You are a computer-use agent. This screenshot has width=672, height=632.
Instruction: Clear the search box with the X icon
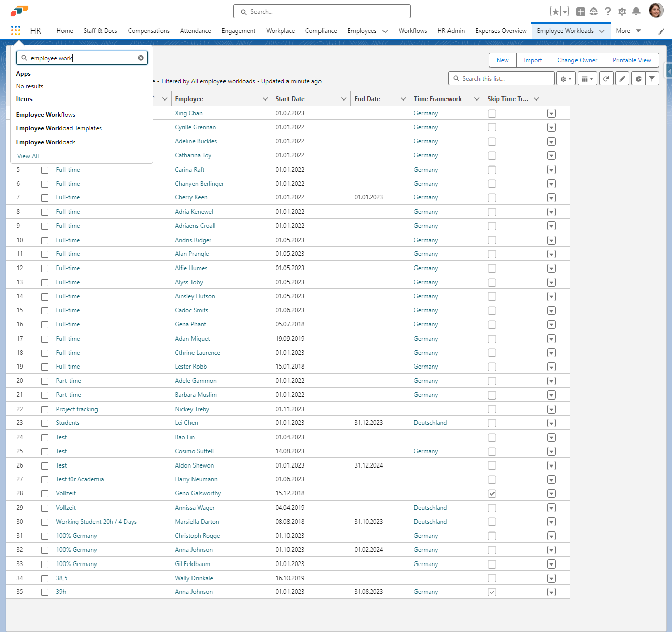coord(141,58)
